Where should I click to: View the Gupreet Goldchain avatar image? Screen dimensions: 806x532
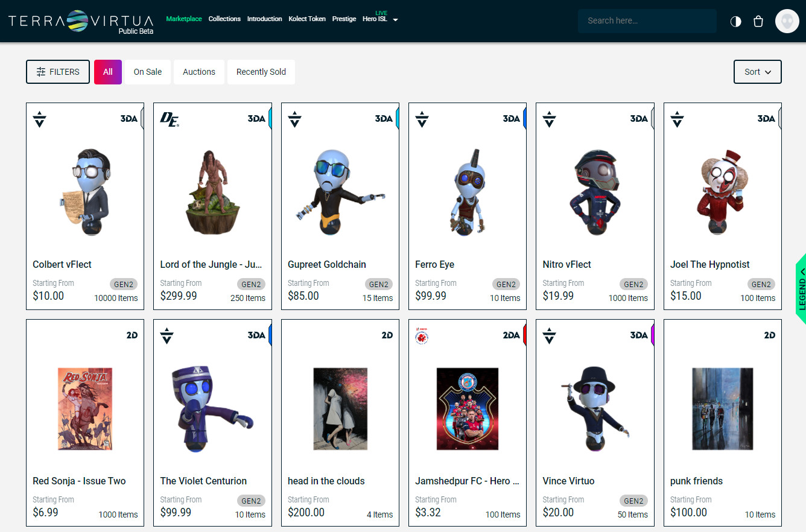point(340,192)
